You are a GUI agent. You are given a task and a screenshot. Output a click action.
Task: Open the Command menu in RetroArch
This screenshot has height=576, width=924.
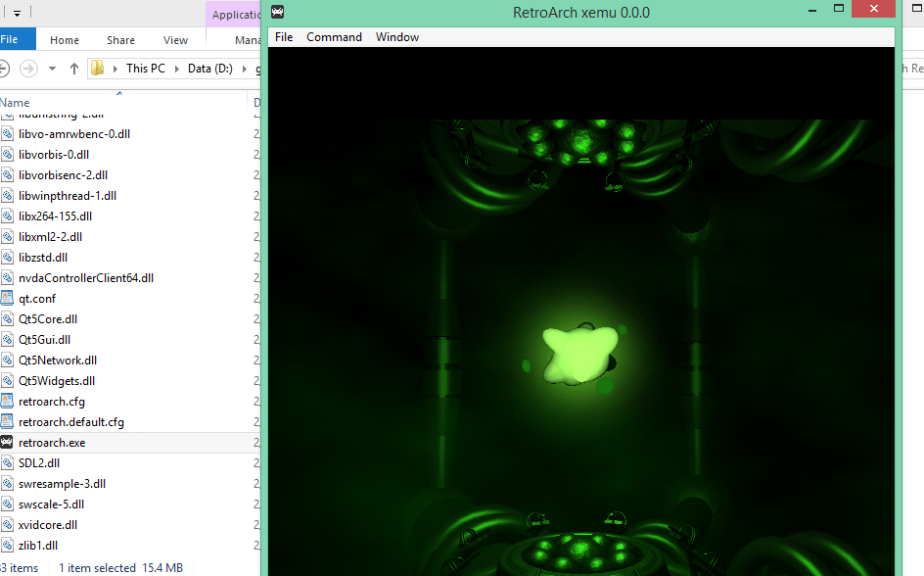point(334,37)
